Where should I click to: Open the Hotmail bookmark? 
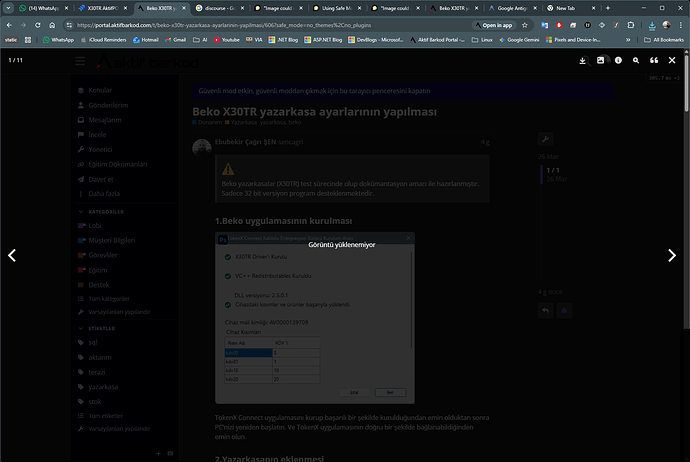[x=146, y=40]
